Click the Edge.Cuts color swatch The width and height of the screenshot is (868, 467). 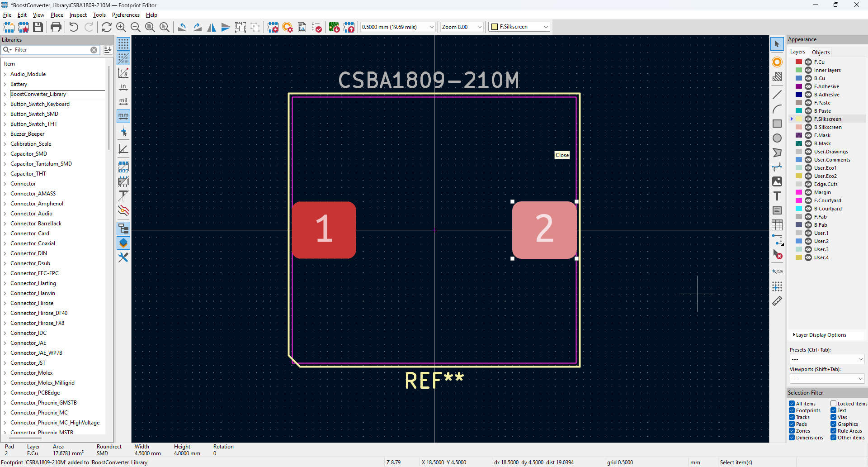tap(799, 184)
